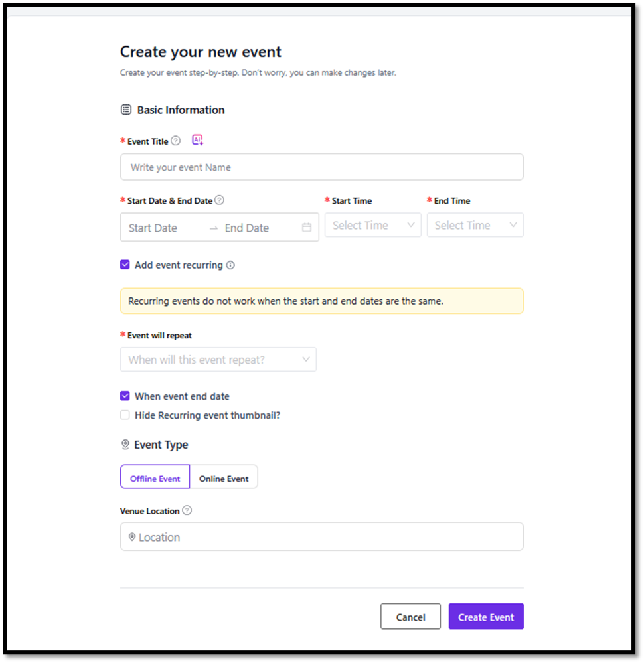Uncheck the Add event recurring checkbox
Viewport: 644px width, 663px height.
tap(125, 265)
